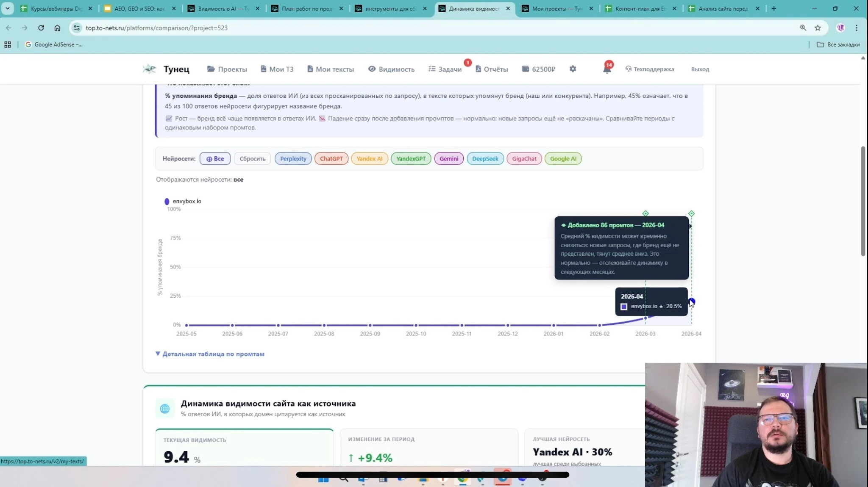The width and height of the screenshot is (868, 487).
Task: Click the 2026-04 prompt-added diamond marker
Action: 691,213
